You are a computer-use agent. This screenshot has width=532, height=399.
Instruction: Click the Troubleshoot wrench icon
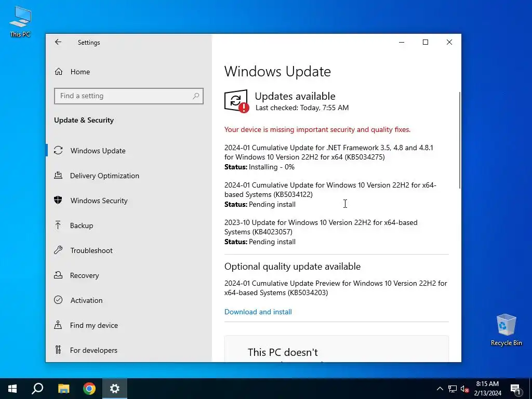click(58, 250)
